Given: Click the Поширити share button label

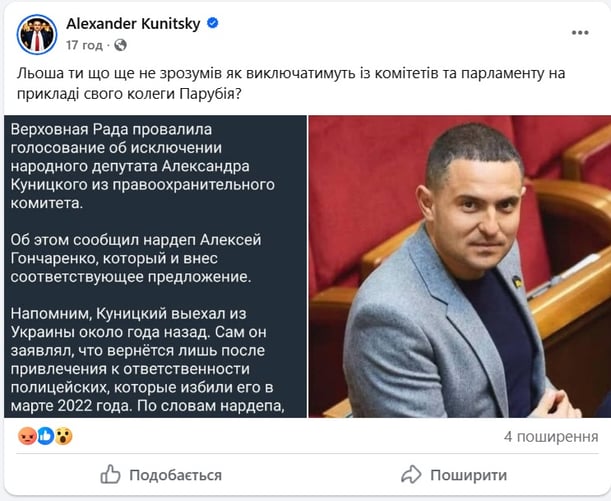Looking at the screenshot, I should (x=468, y=475).
